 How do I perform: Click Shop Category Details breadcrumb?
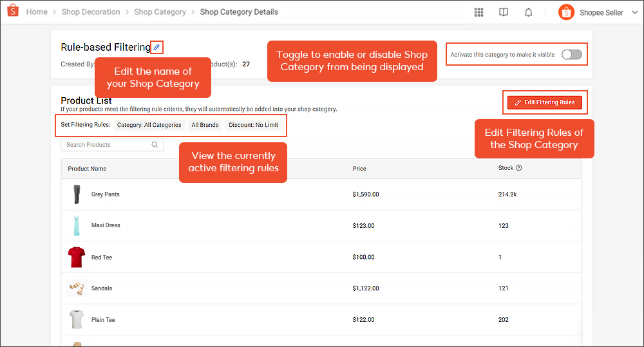[239, 12]
